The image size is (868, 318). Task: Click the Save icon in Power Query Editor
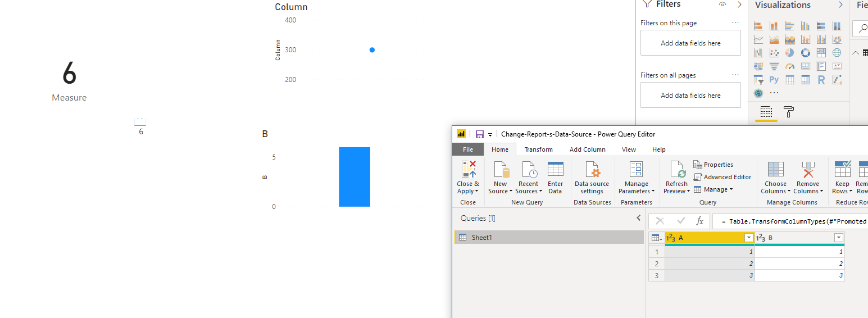479,134
